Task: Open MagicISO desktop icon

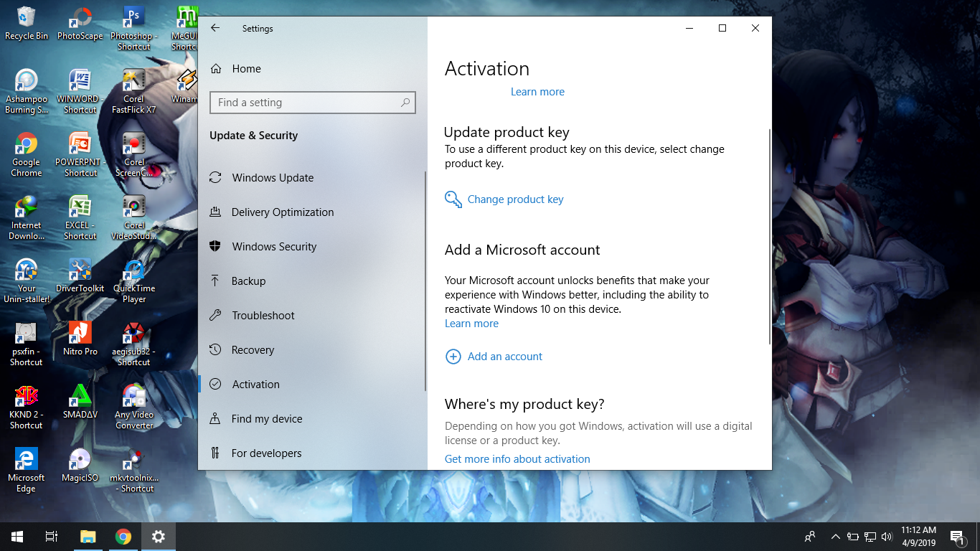Action: point(80,466)
